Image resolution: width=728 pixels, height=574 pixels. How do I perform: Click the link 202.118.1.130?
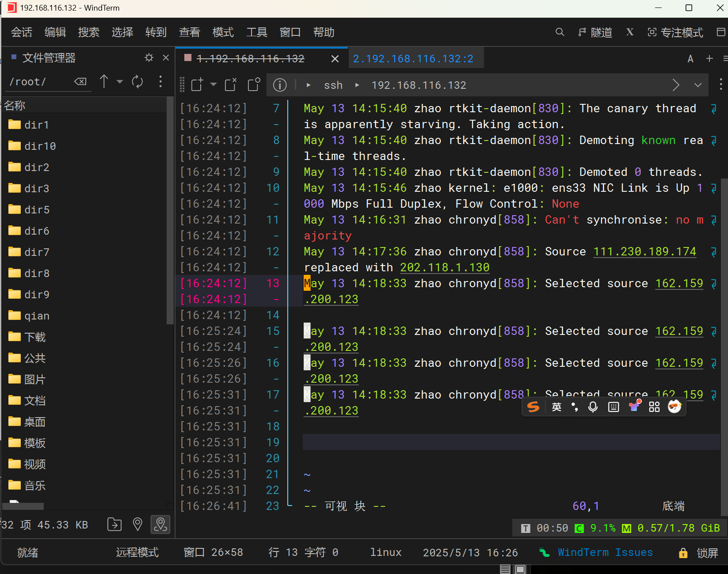445,267
